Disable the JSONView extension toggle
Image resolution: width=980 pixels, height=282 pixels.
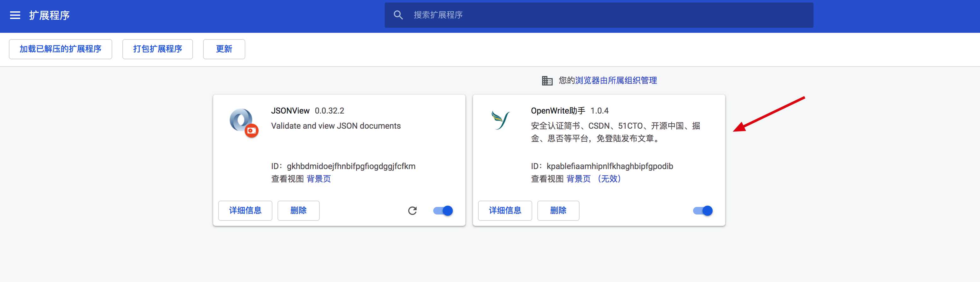point(443,211)
